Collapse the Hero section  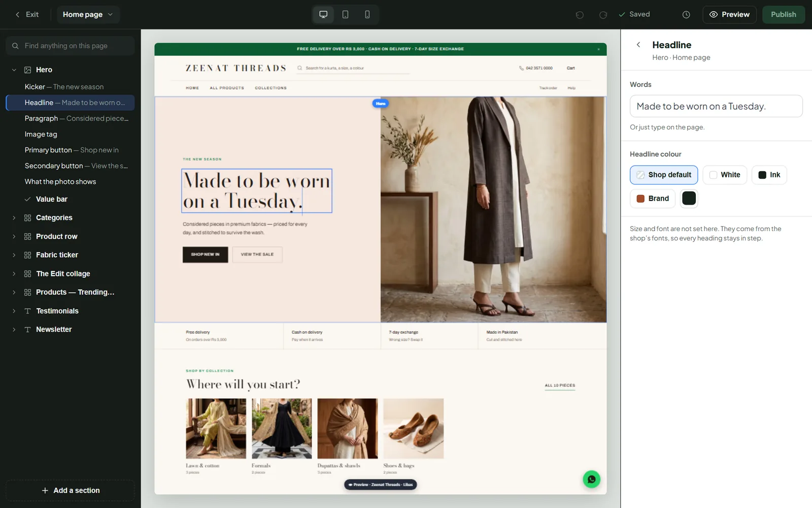pyautogui.click(x=14, y=70)
